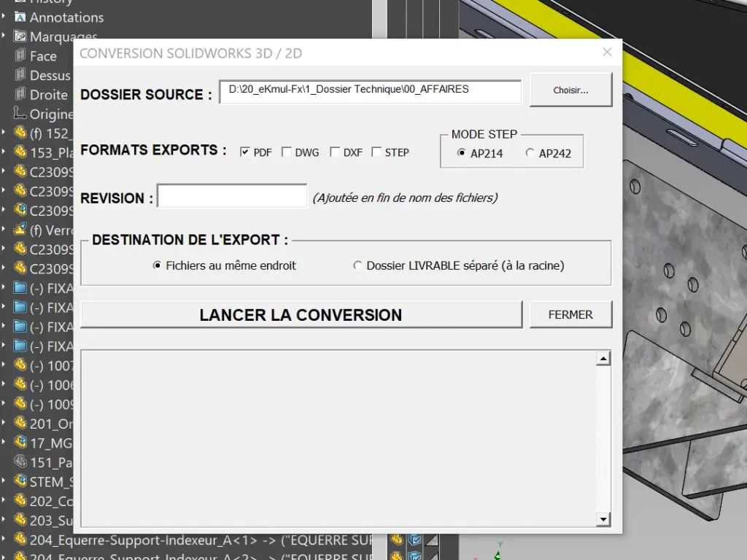Select the yellow part icon for 153_Pla
Viewport: 747px width, 560px height.
[22, 152]
